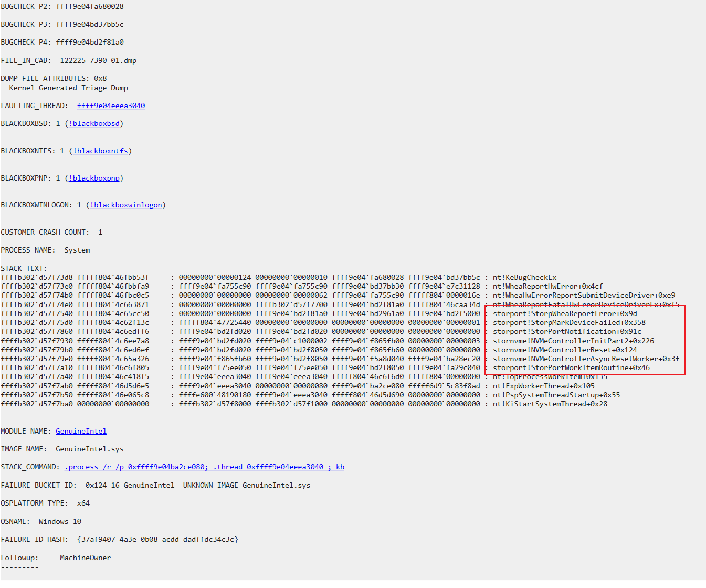Viewport: 706px width, 588px height.
Task: Click the IMAGE_NAME GenuineIntel.sys value
Action: pyautogui.click(x=90, y=449)
